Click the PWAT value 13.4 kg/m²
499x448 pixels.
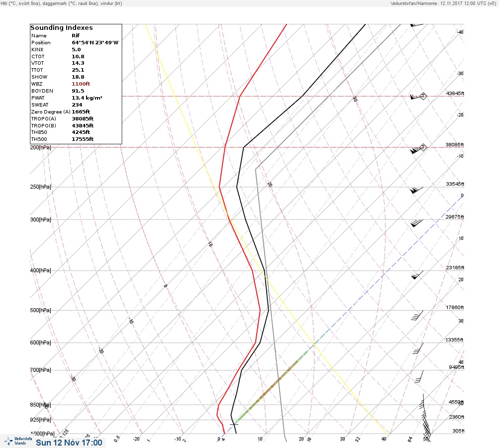click(x=87, y=98)
